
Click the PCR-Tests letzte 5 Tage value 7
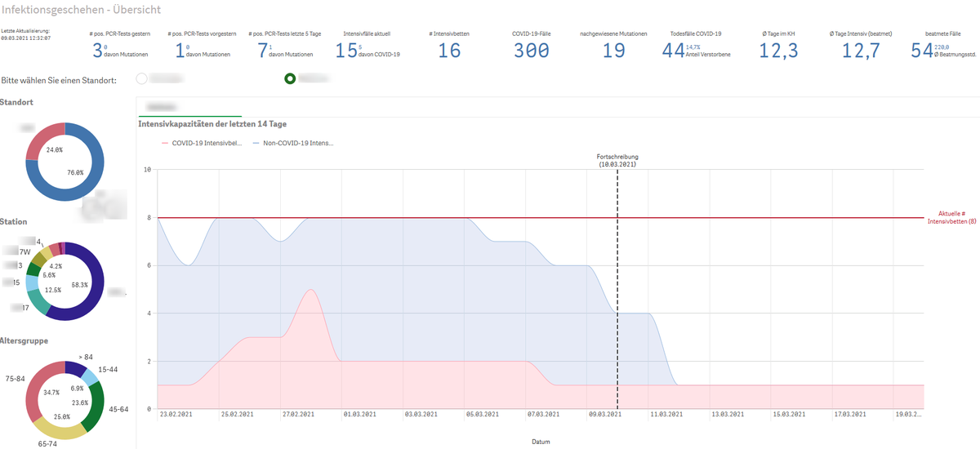[x=262, y=51]
